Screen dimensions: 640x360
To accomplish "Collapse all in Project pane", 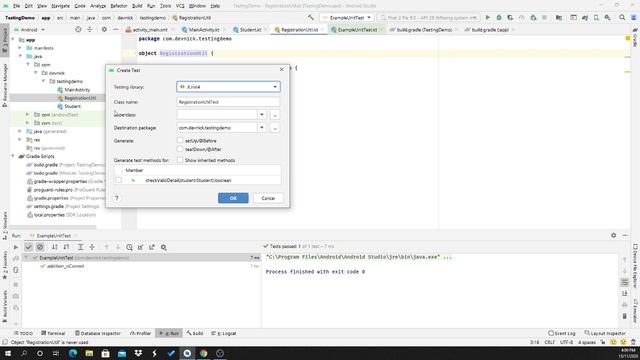I will pyautogui.click(x=90, y=29).
